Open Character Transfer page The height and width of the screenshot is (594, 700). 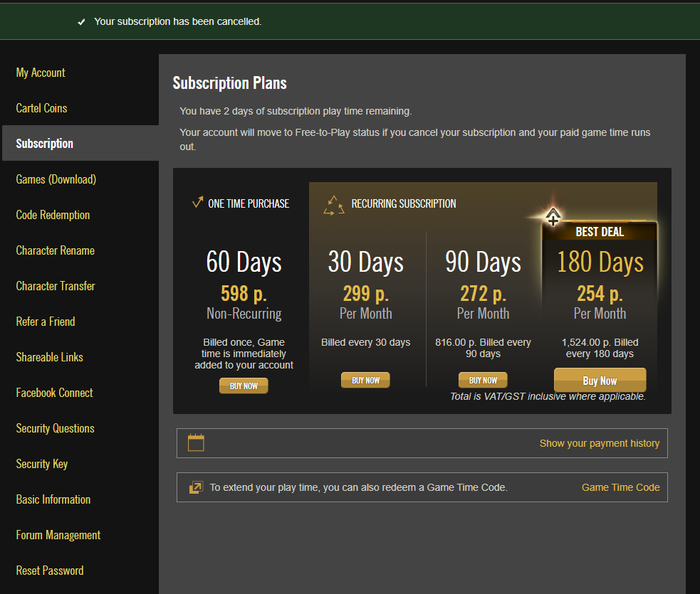coord(56,286)
